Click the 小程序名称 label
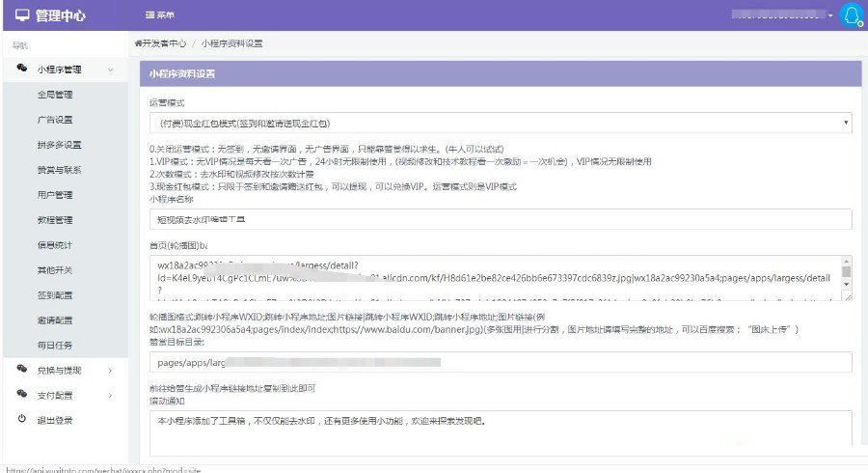 point(171,200)
